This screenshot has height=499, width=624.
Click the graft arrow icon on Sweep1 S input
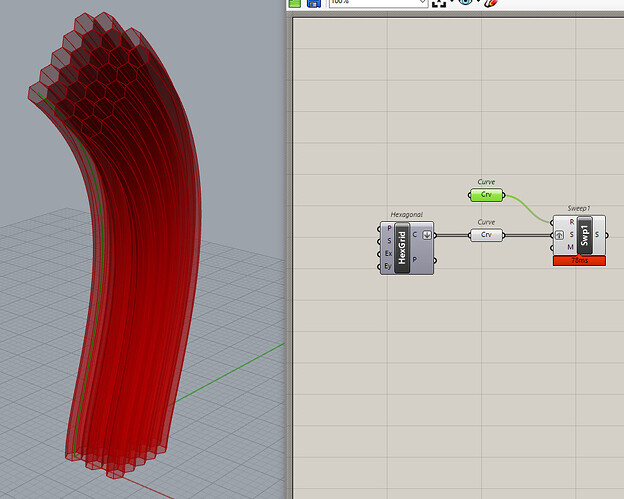coord(559,235)
